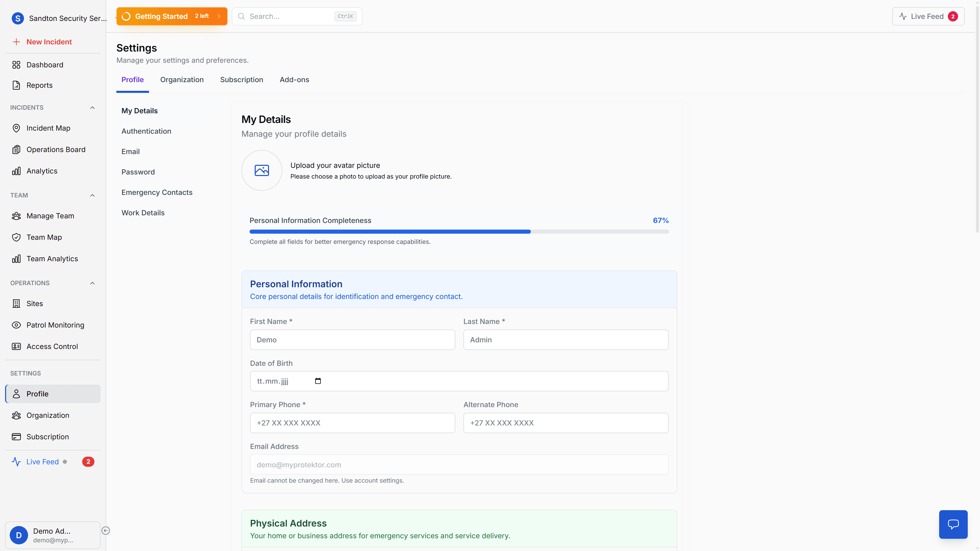Screen dimensions: 980x551
Task: Expand Getting Started with its chevron arrow
Action: [x=219, y=16]
